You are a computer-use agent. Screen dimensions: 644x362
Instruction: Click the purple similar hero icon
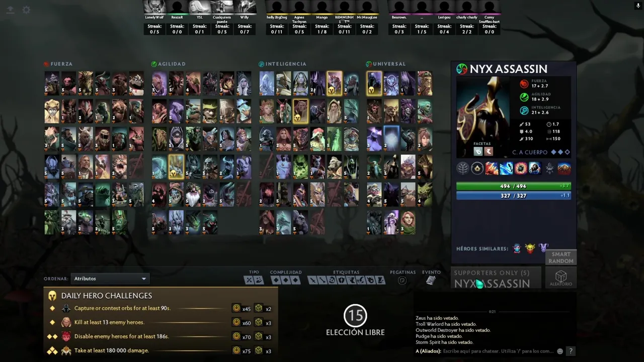coord(543,248)
